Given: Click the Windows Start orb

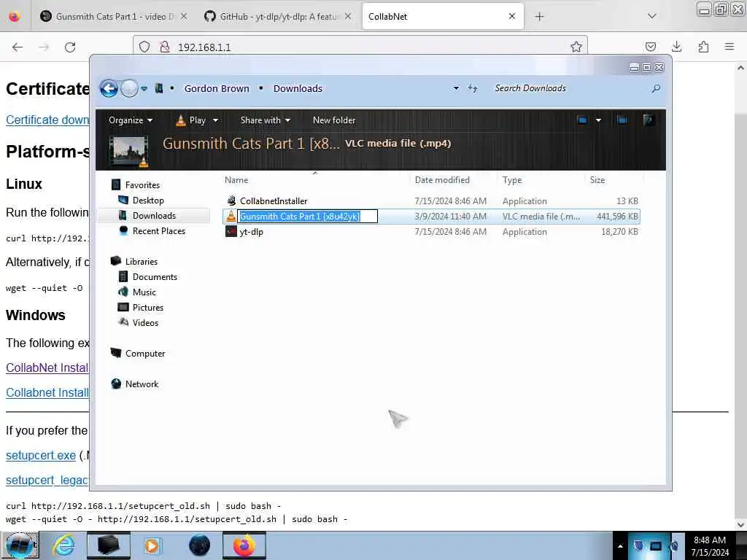Looking at the screenshot, I should click(19, 545).
